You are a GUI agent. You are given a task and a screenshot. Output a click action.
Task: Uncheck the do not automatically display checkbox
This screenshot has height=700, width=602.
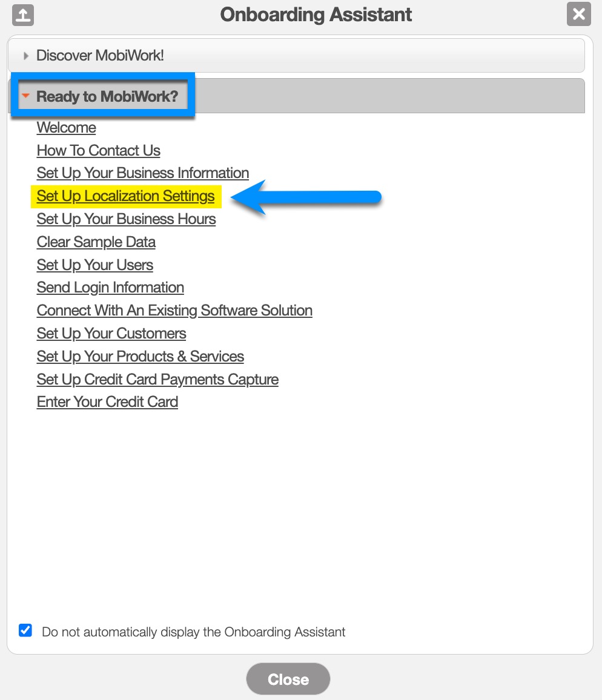[25, 630]
